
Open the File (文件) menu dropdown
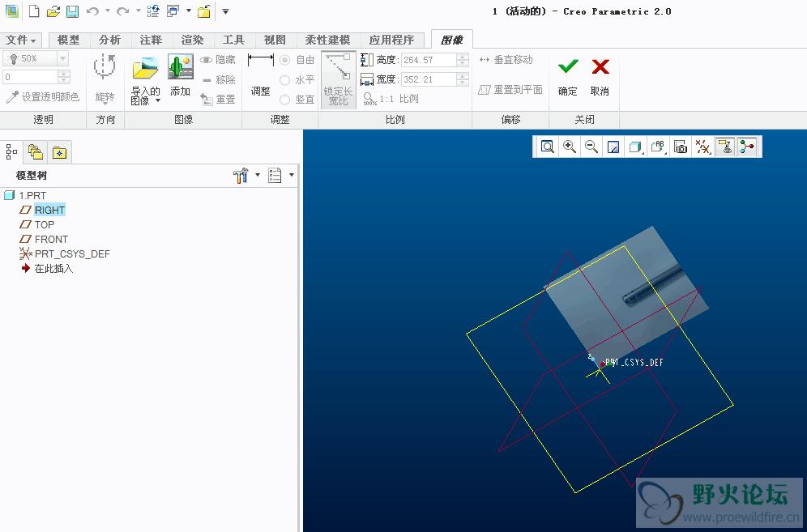21,40
